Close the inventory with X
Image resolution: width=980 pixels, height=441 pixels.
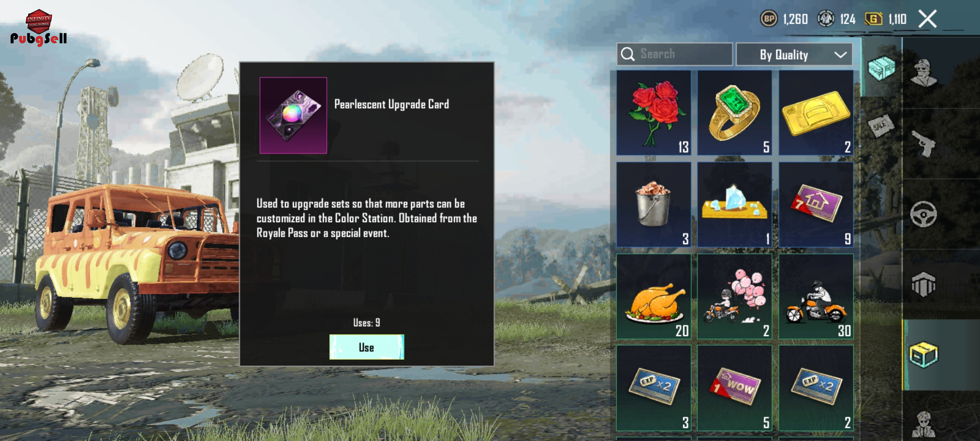tap(928, 19)
